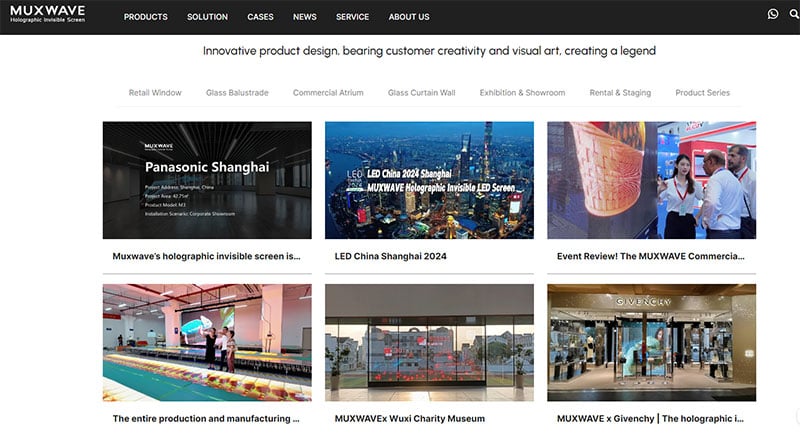Viewport: 800px width, 433px height.
Task: Open Wuxi Charity Museum glass image
Action: coord(429,343)
